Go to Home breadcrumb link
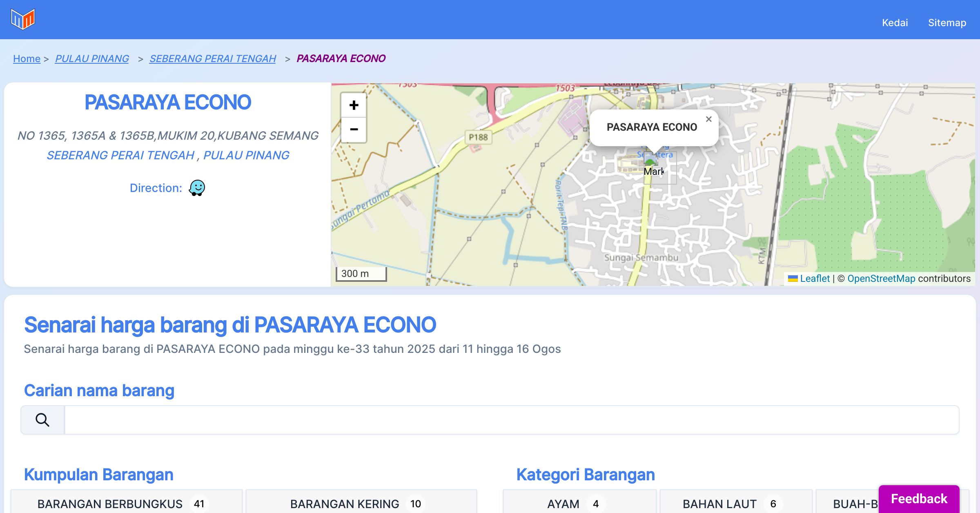The width and height of the screenshot is (980, 513). pyautogui.click(x=27, y=59)
